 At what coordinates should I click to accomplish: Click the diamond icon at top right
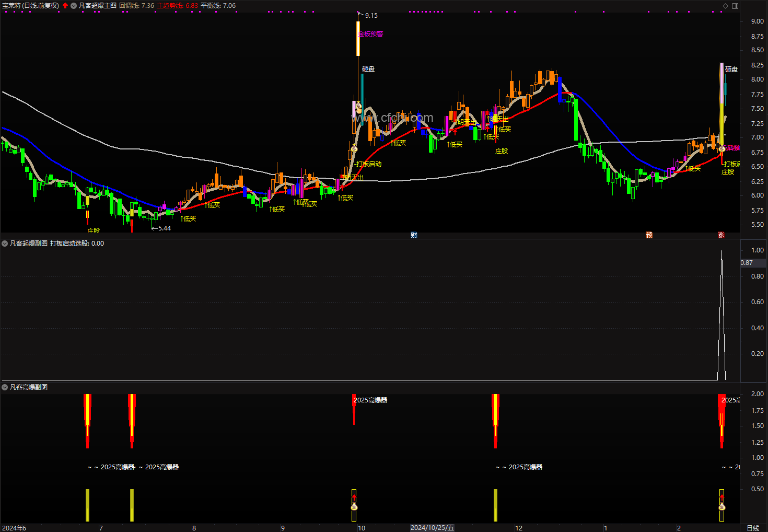[x=725, y=6]
